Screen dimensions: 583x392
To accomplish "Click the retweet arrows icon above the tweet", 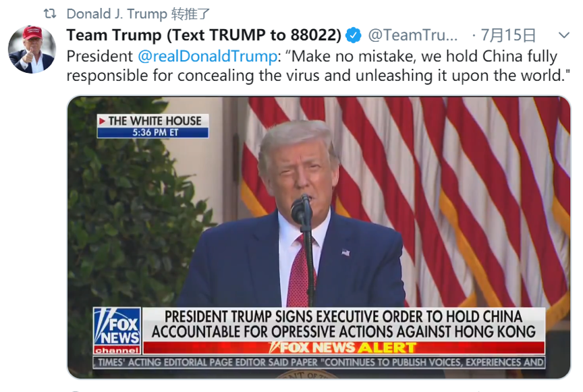I will (x=50, y=13).
